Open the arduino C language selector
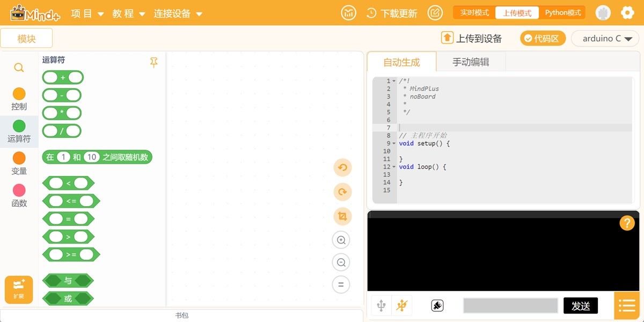 (605, 38)
